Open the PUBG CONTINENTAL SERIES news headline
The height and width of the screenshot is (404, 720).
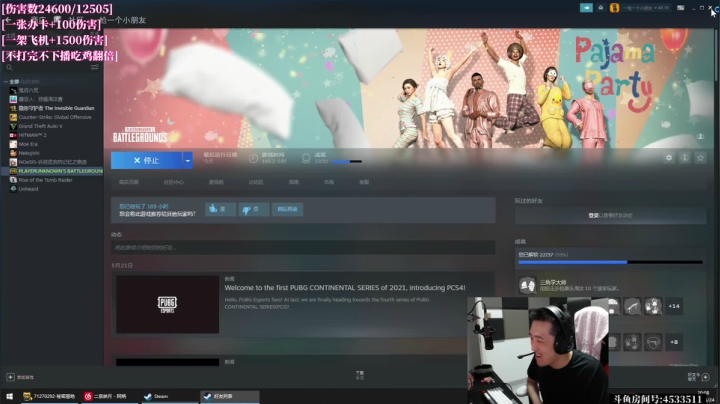345,288
